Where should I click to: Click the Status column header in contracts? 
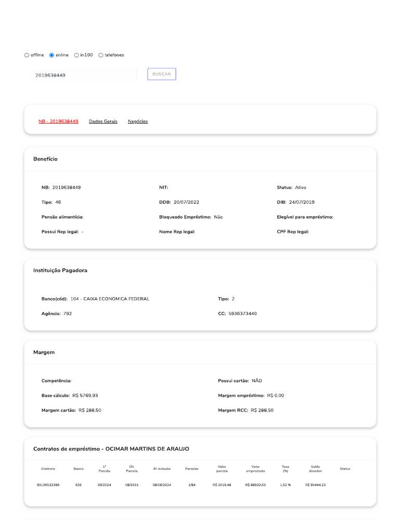[345, 469]
